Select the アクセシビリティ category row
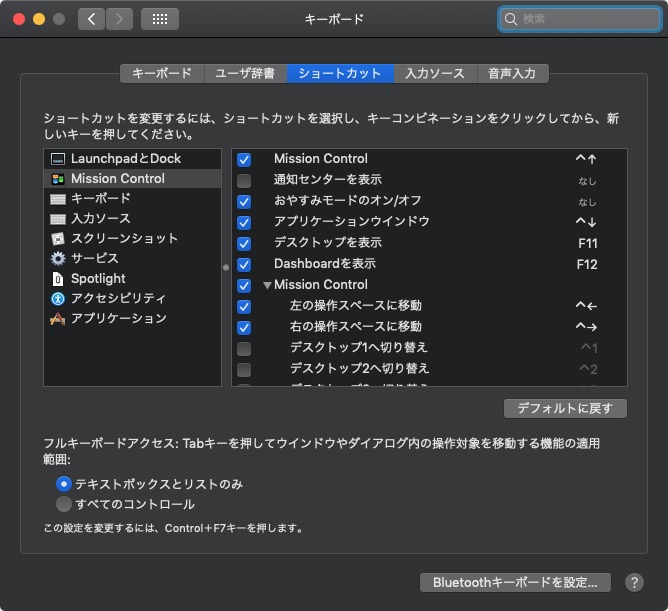Image resolution: width=668 pixels, height=611 pixels. coord(132,299)
